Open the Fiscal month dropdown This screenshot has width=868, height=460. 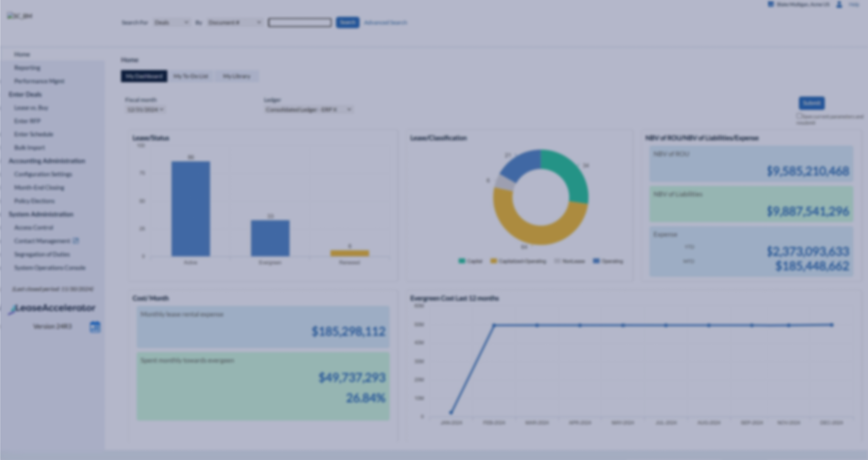[146, 109]
